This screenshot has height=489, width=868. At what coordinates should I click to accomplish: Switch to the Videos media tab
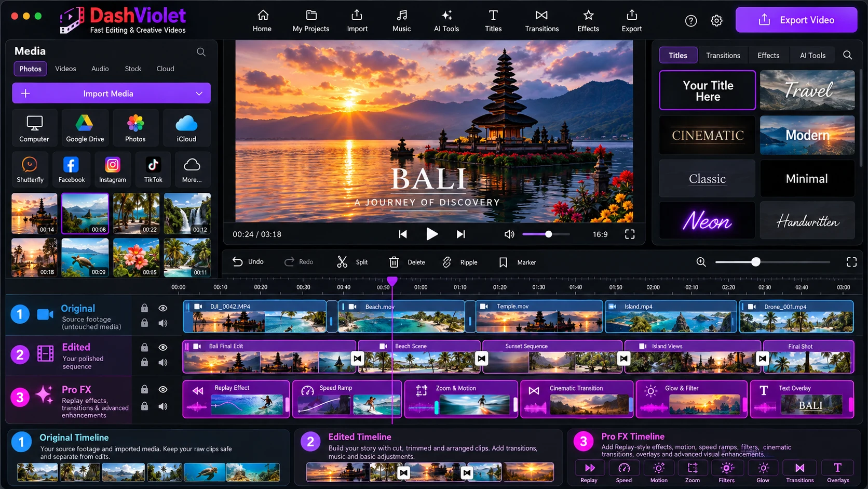(65, 69)
